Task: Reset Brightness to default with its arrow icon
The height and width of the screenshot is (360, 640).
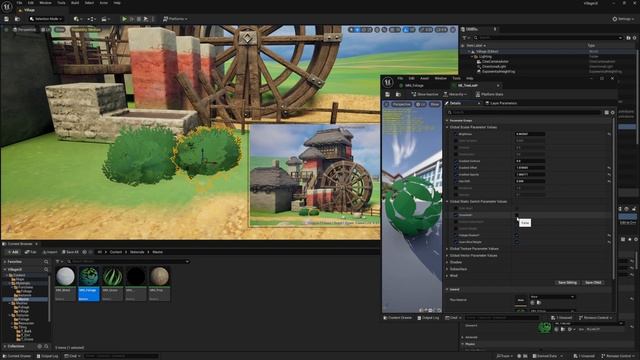Action: (609, 134)
